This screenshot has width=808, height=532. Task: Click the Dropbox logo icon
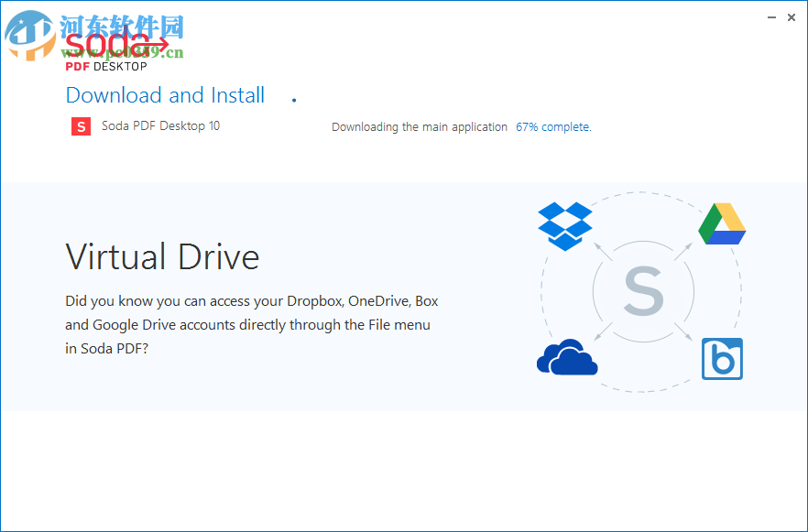[x=565, y=226]
